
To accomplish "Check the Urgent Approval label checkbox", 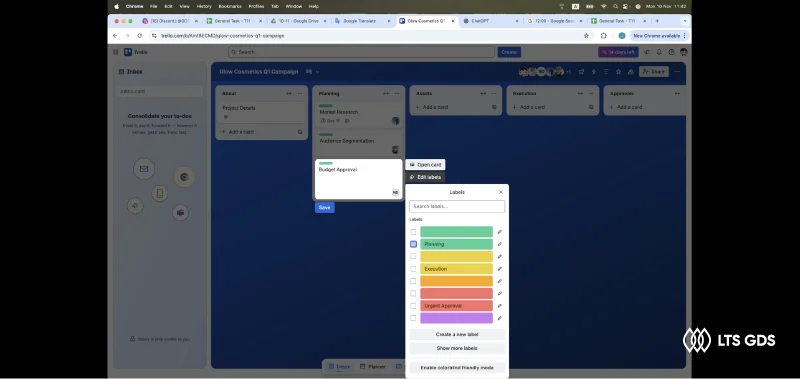I will click(413, 306).
